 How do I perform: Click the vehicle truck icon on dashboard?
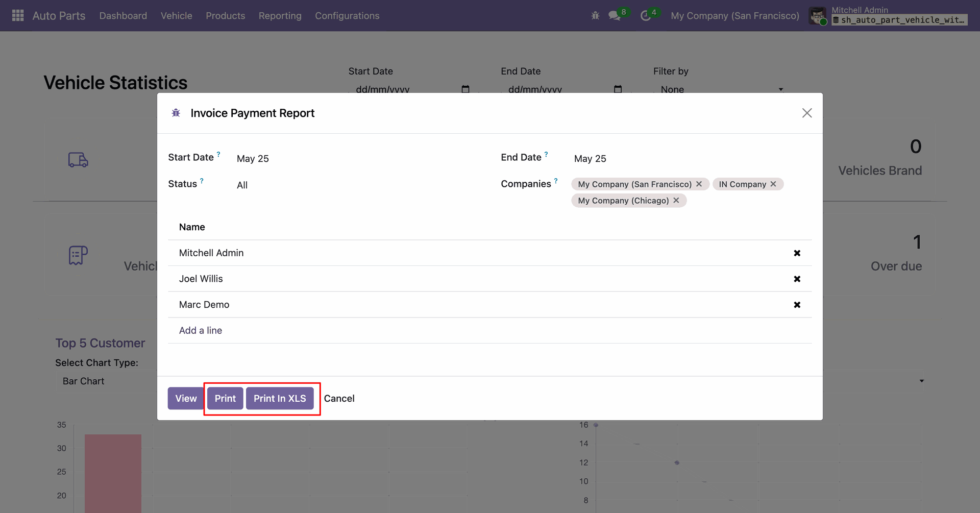(78, 160)
